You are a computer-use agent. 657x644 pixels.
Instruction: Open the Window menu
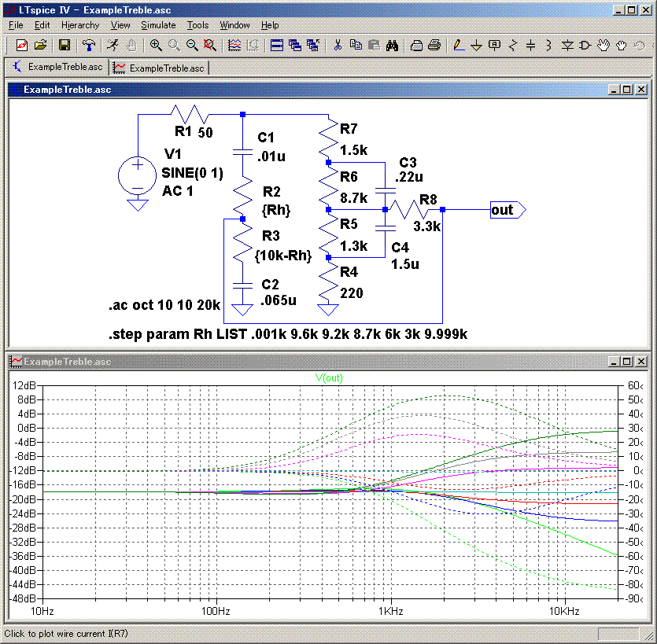click(234, 25)
